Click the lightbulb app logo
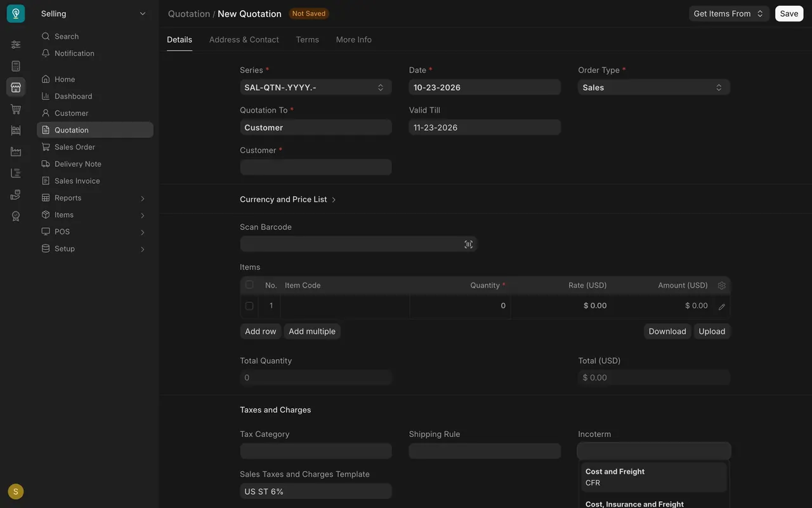 coord(16,13)
